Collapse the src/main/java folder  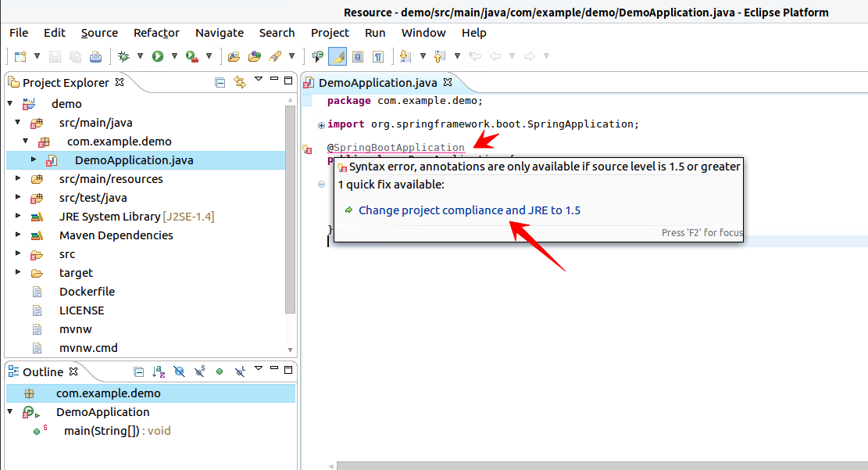click(18, 122)
